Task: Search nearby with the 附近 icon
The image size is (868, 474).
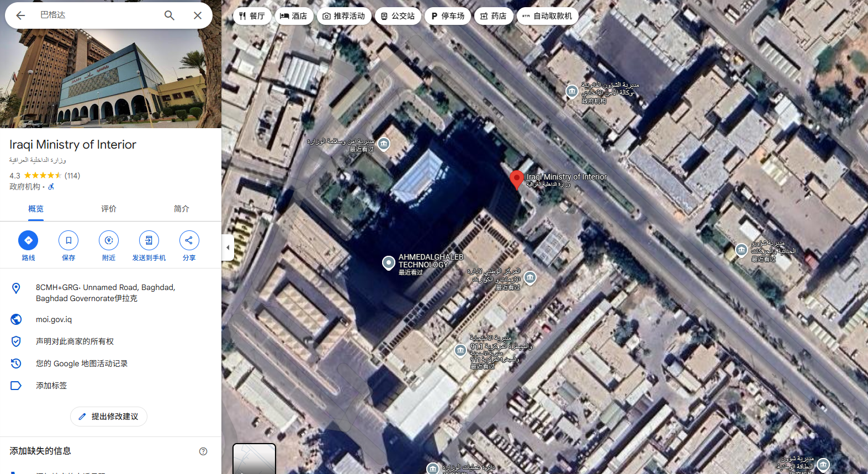Action: (x=109, y=240)
